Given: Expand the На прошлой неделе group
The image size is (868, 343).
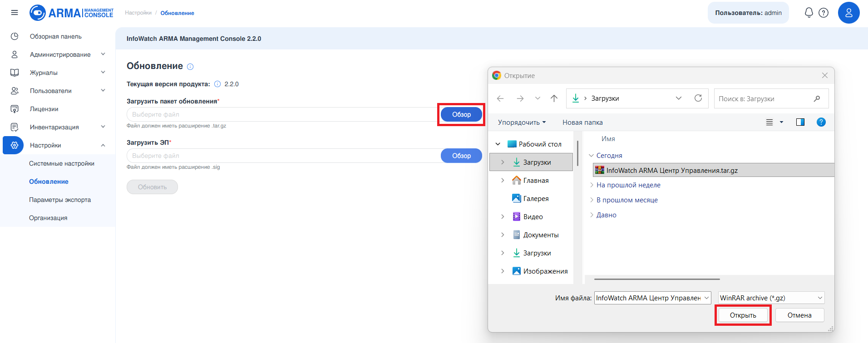Looking at the screenshot, I should (x=592, y=185).
